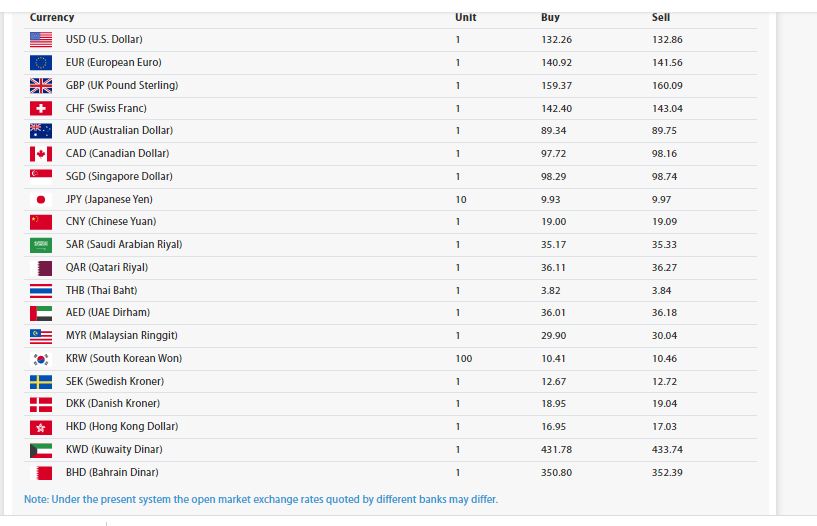The width and height of the screenshot is (817, 526).
Task: Click the Kuwait flag icon
Action: tap(41, 450)
